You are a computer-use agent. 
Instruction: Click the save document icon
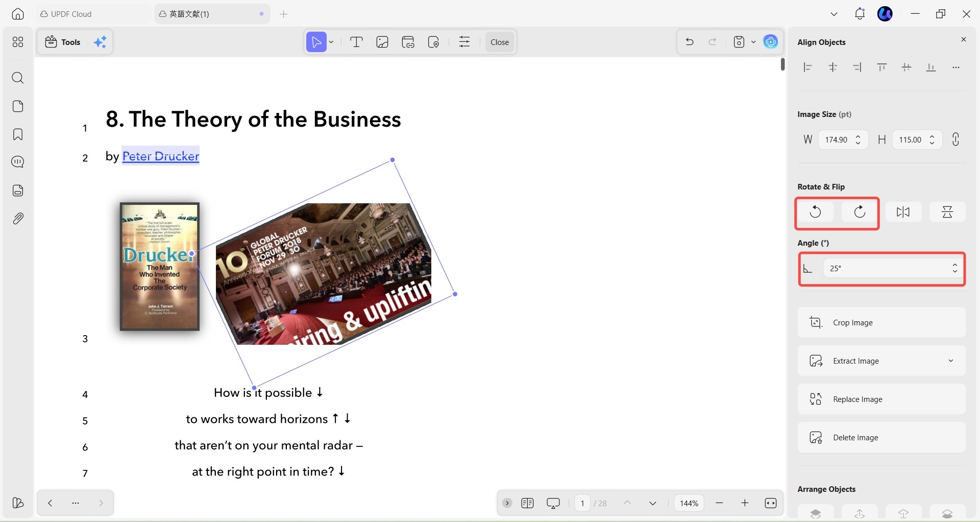(739, 42)
